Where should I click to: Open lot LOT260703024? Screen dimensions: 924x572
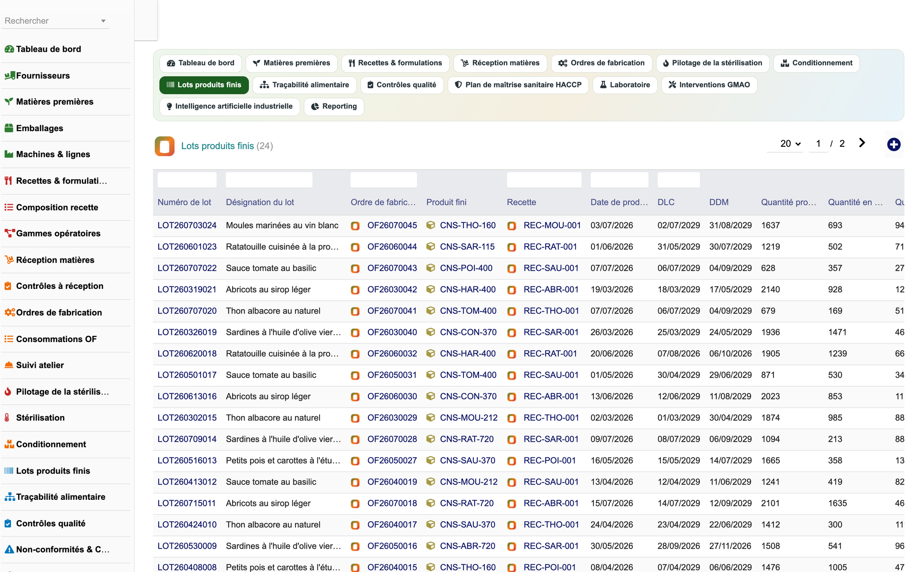pyautogui.click(x=187, y=225)
